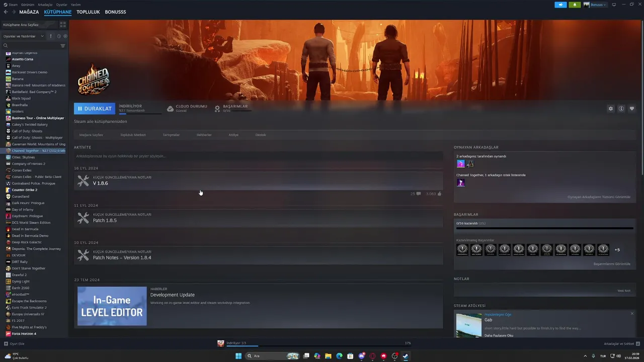
Task: Open the In-Game Level Editor thumbnail
Action: [x=112, y=306]
